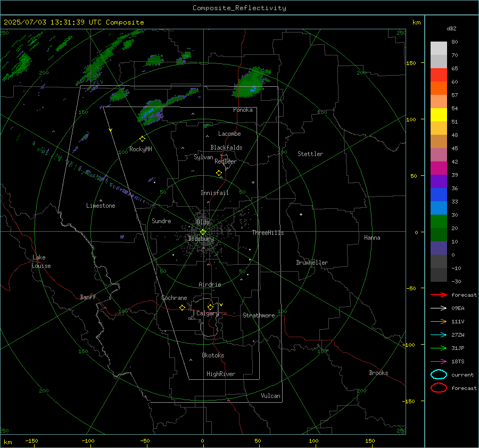The image size is (479, 448).
Task: Click the white 09EA arrow in legend
Action: click(x=439, y=308)
